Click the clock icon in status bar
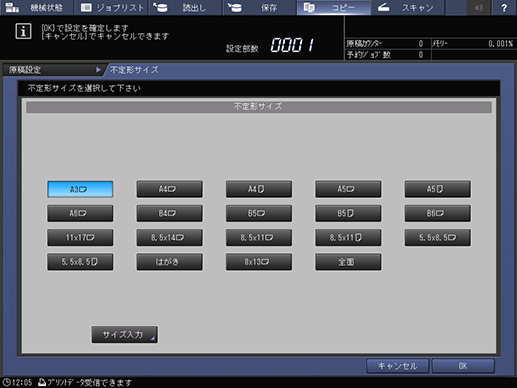Screen dimensions: 517x388 click(6, 382)
